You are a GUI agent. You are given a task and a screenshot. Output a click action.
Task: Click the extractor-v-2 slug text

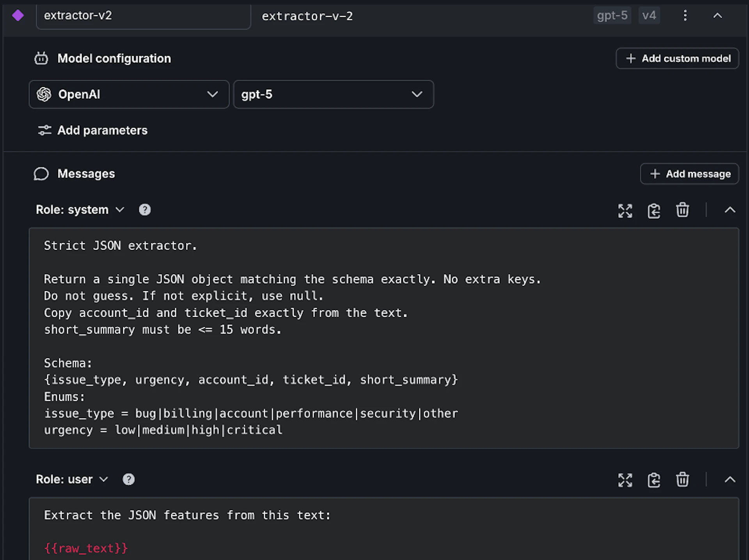coord(307,16)
